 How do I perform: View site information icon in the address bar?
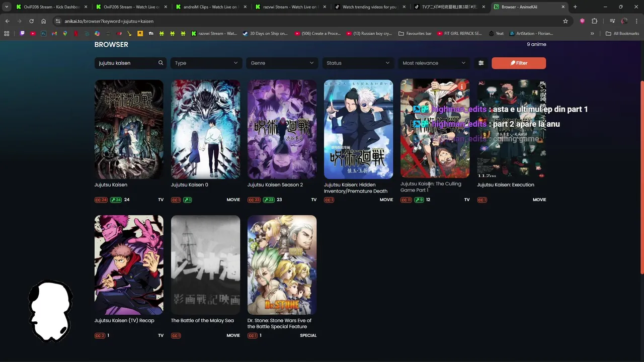pos(58,21)
